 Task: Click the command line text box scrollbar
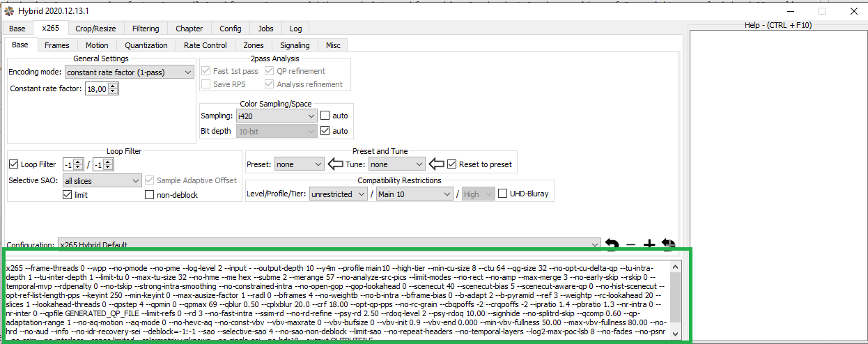pos(675,299)
